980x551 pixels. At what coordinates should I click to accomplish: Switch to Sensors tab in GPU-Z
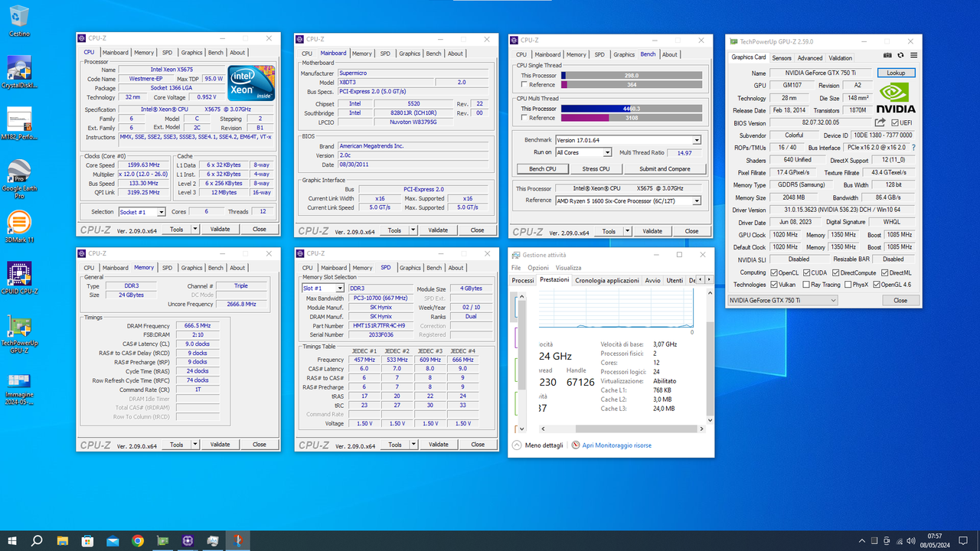tap(782, 57)
